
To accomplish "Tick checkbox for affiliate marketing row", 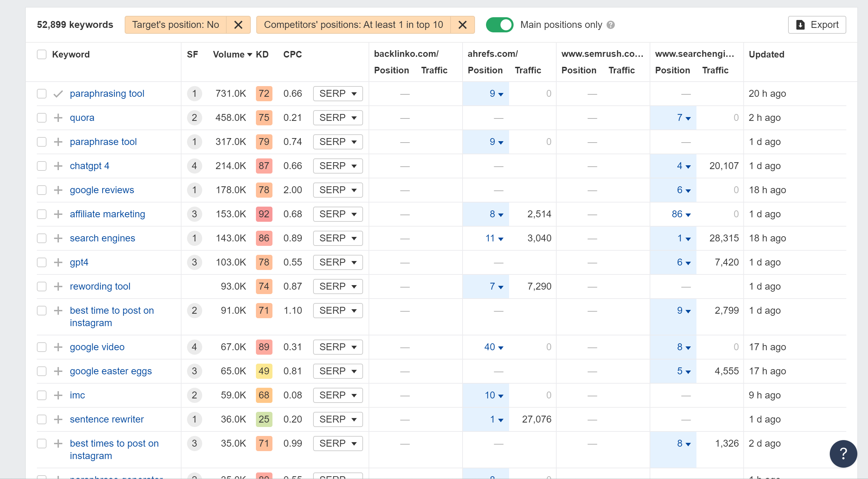I will click(x=42, y=214).
